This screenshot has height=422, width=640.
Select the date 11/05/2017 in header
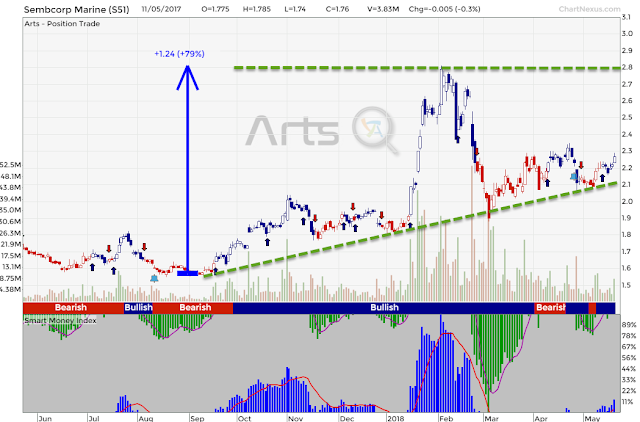point(161,9)
